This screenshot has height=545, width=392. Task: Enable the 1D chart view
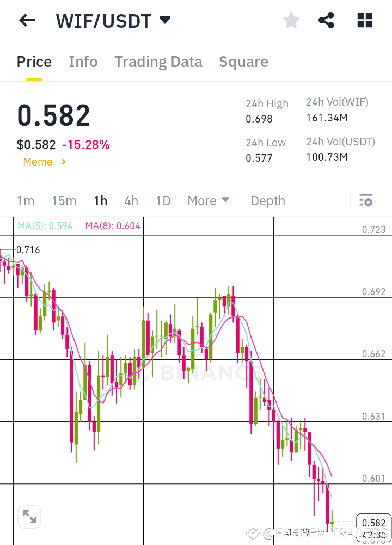pos(163,200)
